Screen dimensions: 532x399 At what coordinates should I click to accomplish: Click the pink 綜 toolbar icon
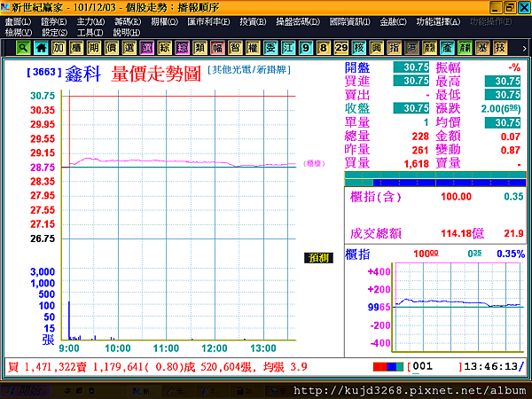point(182,48)
